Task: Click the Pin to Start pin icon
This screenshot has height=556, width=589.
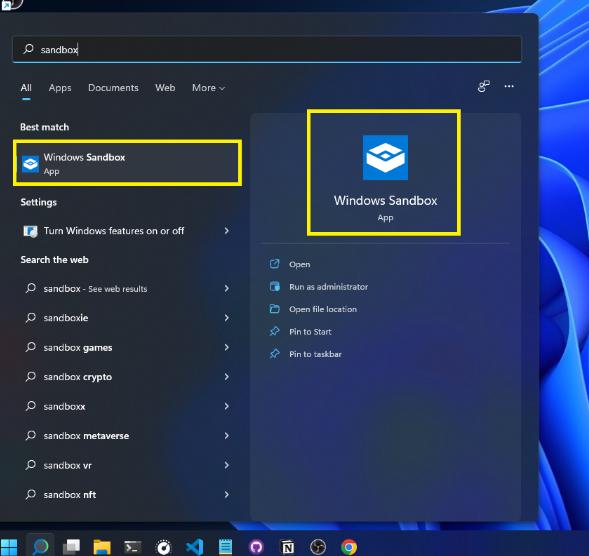Action: click(x=275, y=331)
